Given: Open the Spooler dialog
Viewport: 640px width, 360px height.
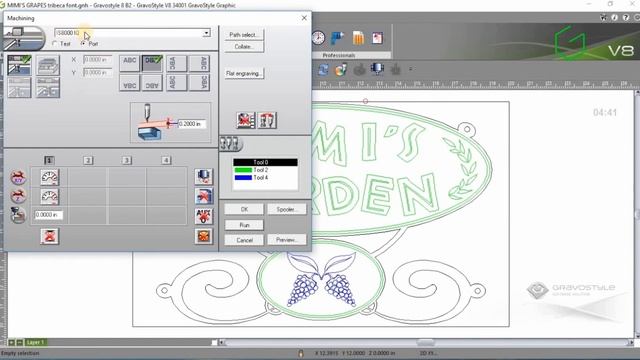Looking at the screenshot, I should coord(287,209).
